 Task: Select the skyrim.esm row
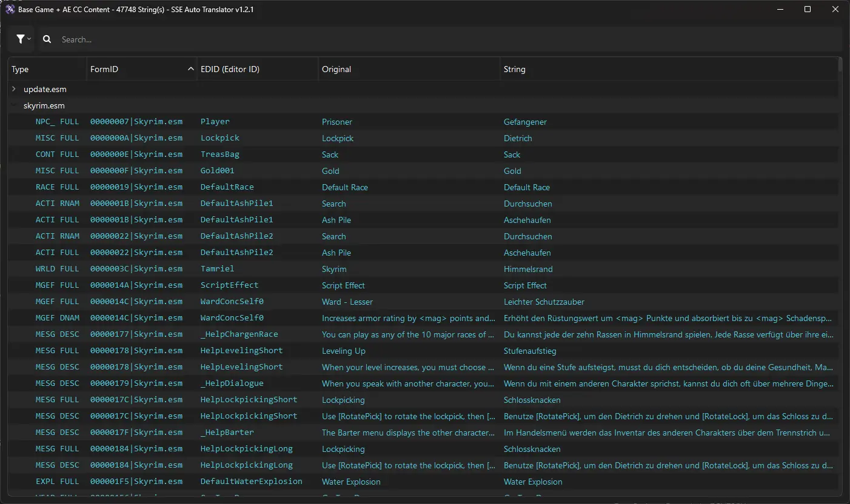point(423,105)
